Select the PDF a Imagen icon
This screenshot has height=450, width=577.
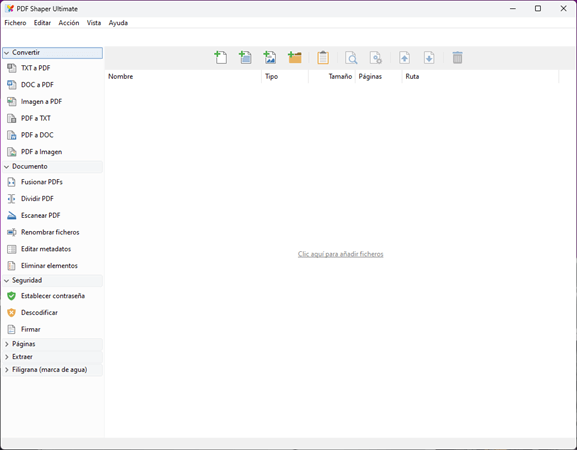[12, 152]
